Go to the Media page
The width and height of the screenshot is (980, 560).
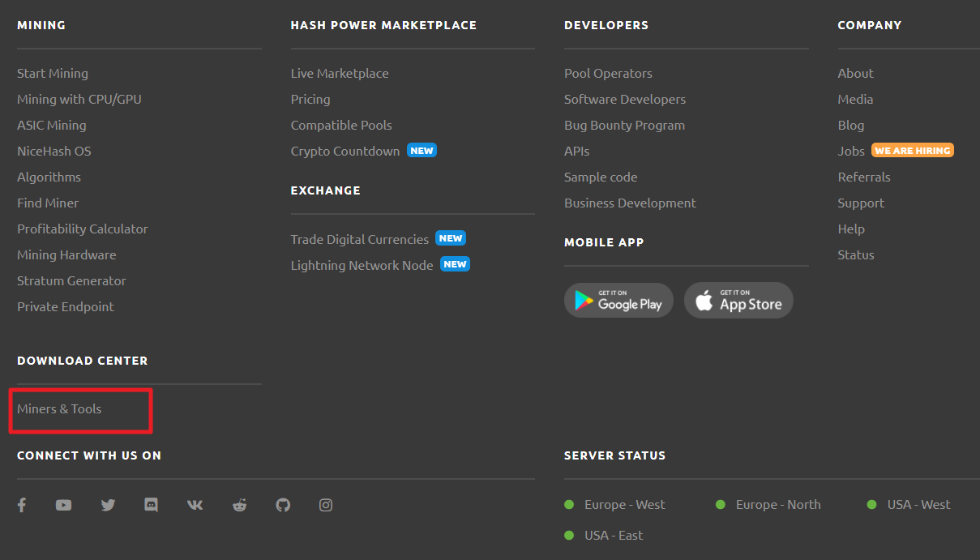point(855,99)
